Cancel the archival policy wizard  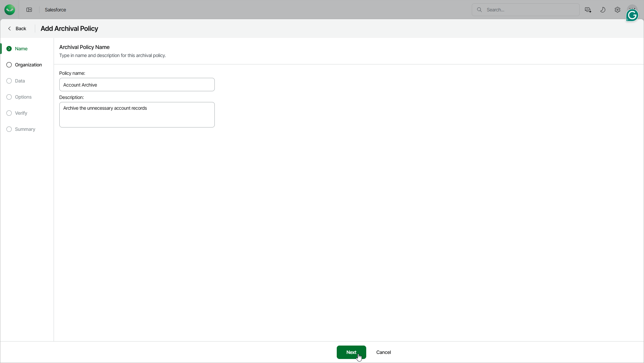tap(383, 352)
